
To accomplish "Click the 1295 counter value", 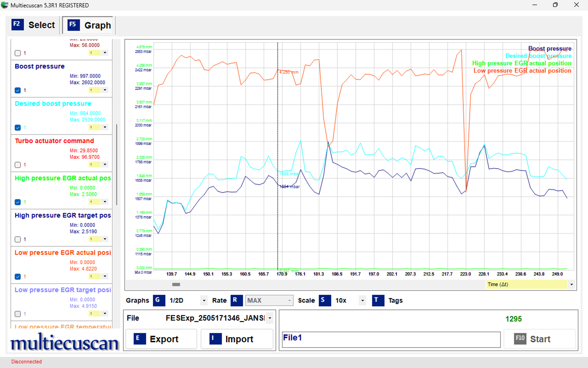I will (513, 319).
